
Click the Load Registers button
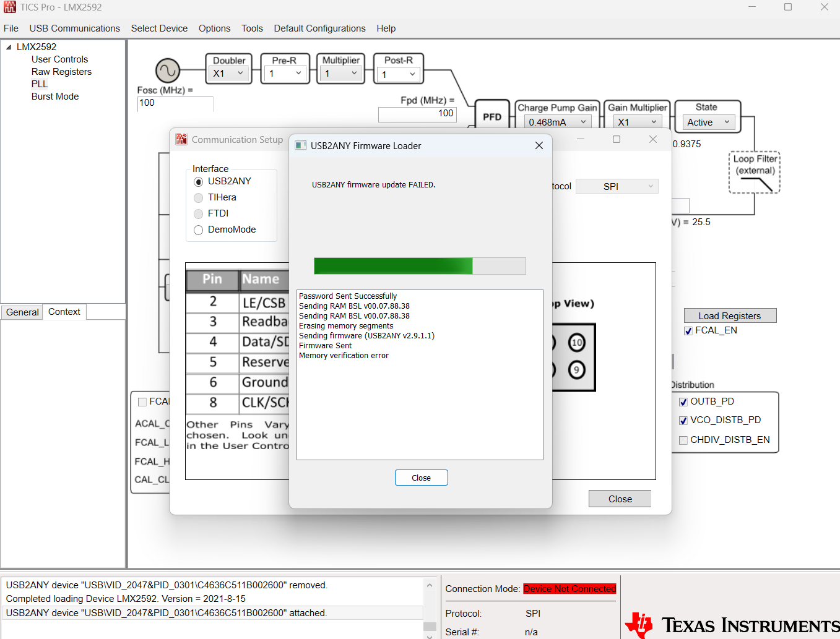click(x=730, y=315)
